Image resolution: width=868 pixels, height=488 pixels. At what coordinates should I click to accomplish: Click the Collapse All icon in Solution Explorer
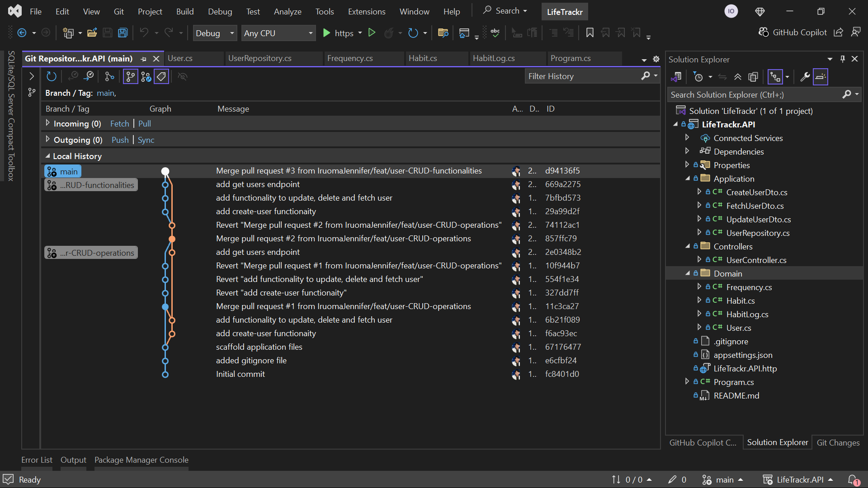click(738, 77)
